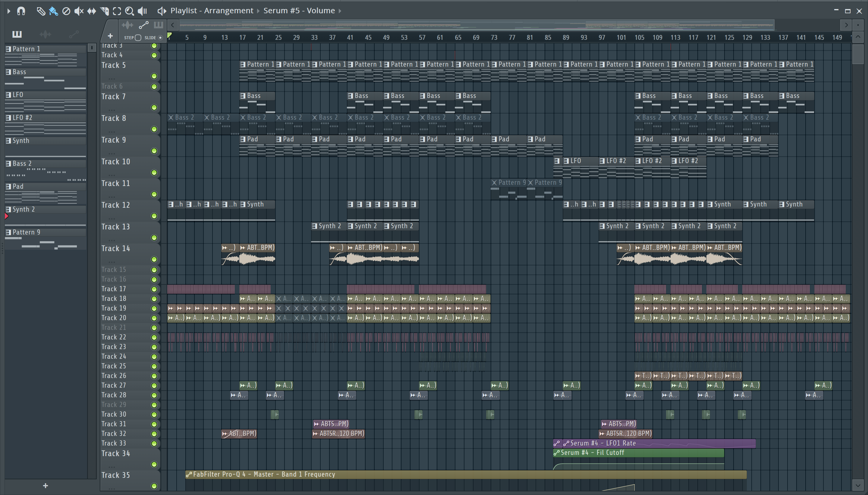Screen dimensions: 868x495
Task: Open the Playlist options menu arrow
Action: point(9,11)
